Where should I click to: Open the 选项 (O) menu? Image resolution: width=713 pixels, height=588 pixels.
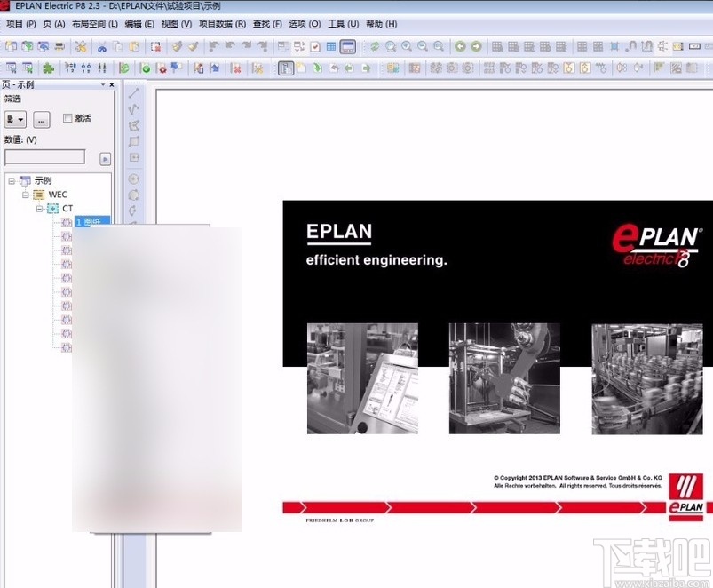[x=305, y=24]
